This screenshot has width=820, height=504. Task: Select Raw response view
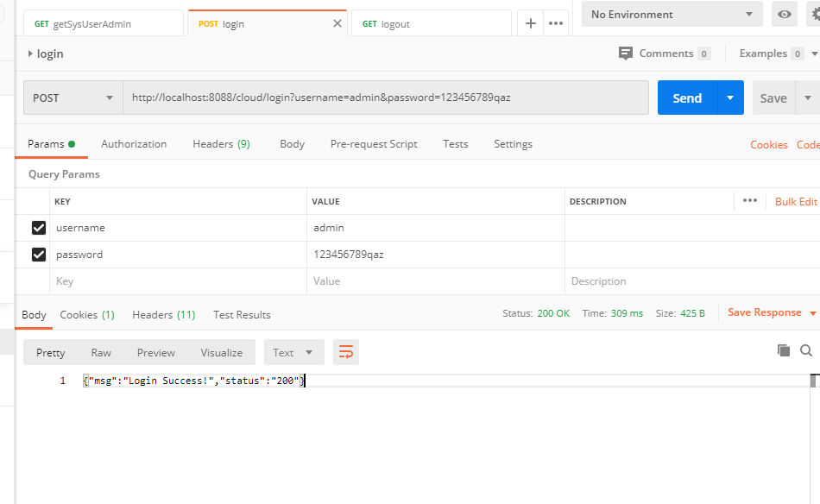tap(101, 352)
